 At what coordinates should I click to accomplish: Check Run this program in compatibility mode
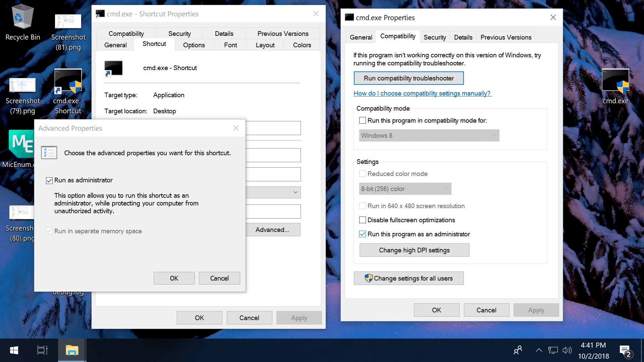coord(363,120)
